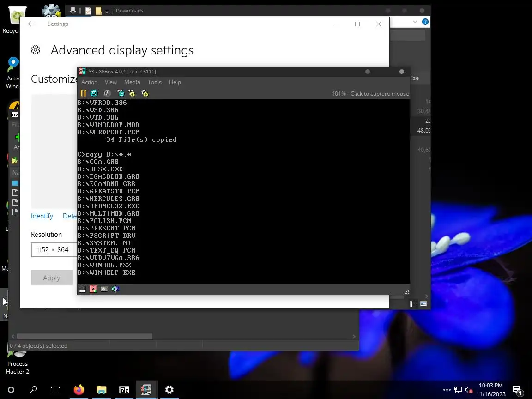The height and width of the screenshot is (399, 532).
Task: Open the notification center icon
Action: 517,390
